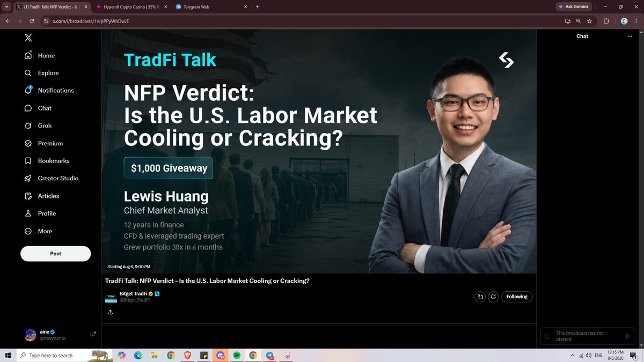
Task: Open the Profile person icon
Action: (x=28, y=213)
